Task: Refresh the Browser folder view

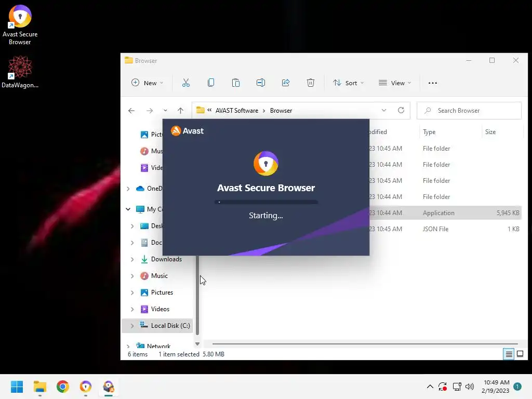Action: coord(401,110)
